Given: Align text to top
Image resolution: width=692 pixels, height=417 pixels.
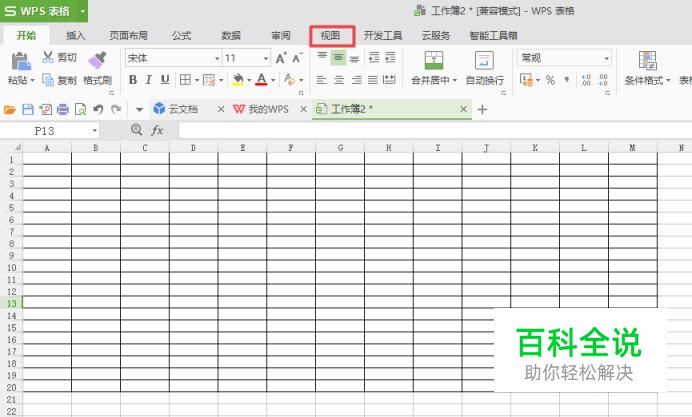Looking at the screenshot, I should coord(322,57).
